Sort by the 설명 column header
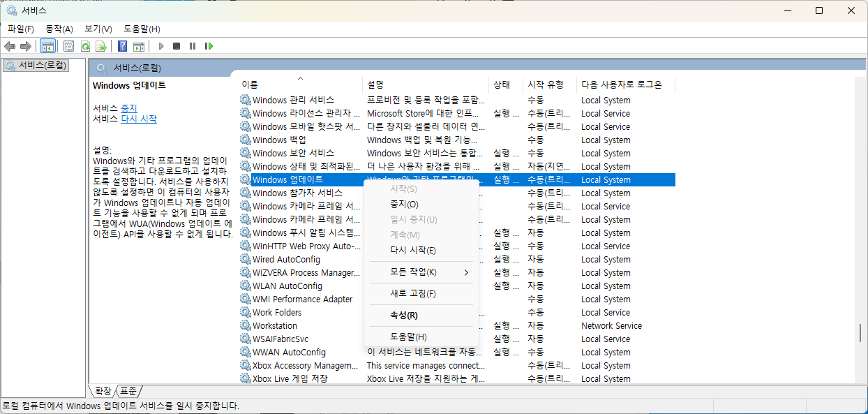868x414 pixels. [425, 84]
